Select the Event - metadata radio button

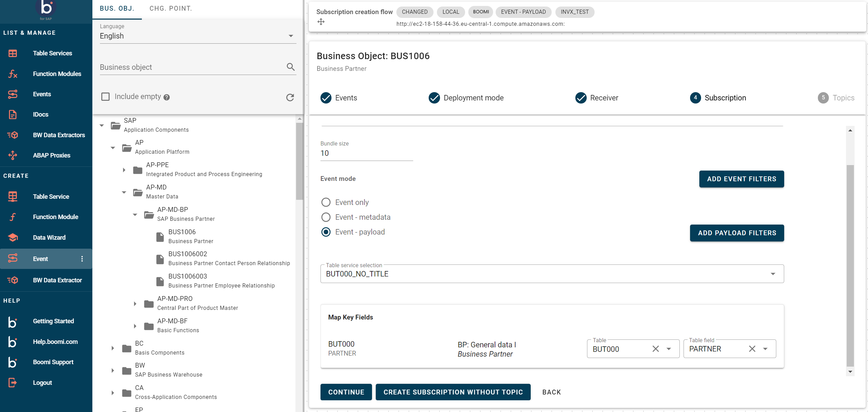pyautogui.click(x=326, y=217)
